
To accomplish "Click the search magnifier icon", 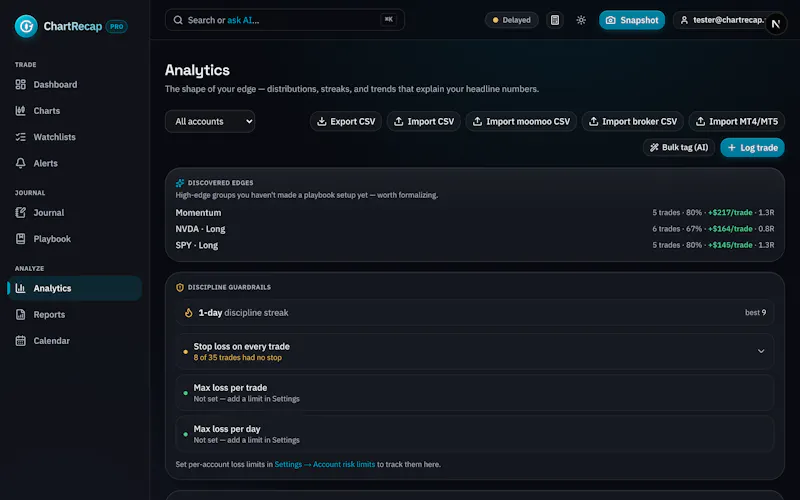I will (178, 20).
